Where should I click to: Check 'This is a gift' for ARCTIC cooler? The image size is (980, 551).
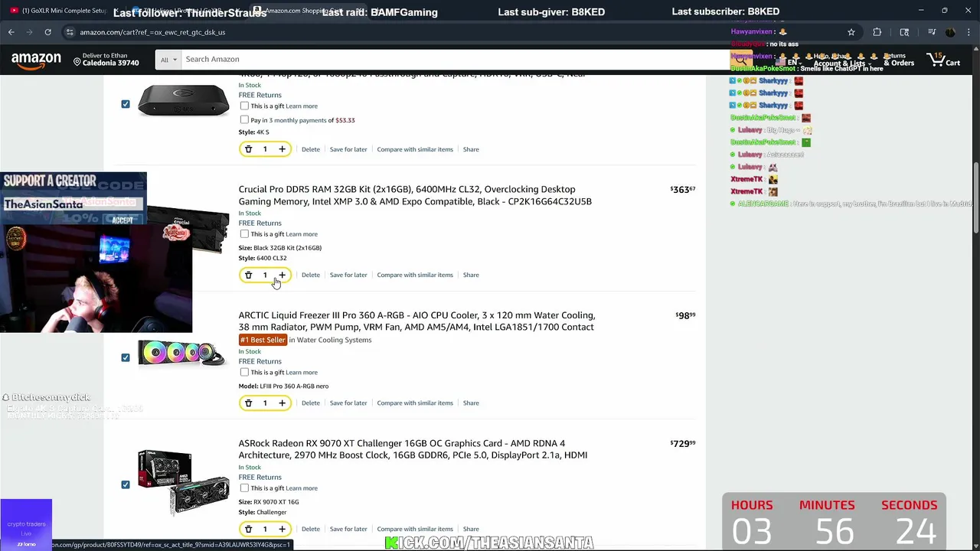click(x=244, y=373)
